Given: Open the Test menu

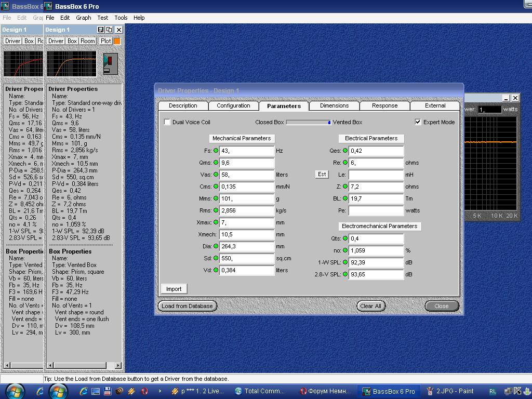Looking at the screenshot, I should pyautogui.click(x=102, y=18).
